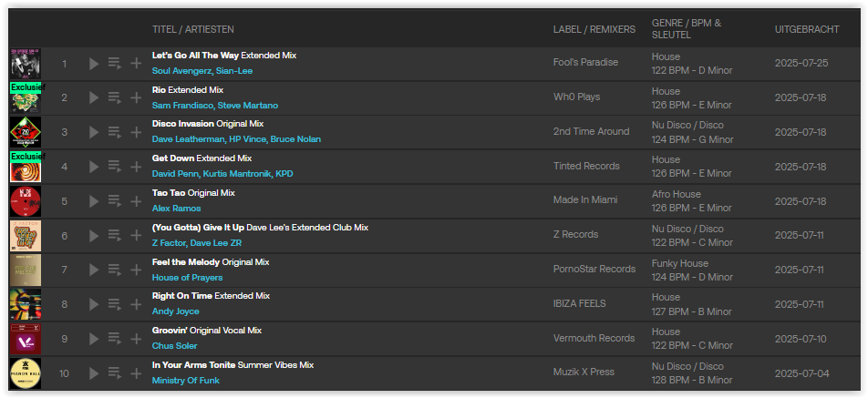Play Feel the Melody track

point(94,270)
